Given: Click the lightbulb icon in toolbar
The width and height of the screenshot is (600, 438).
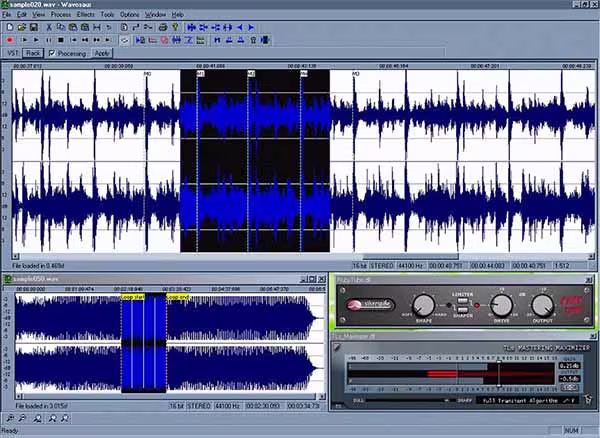Looking at the screenshot, I should [175, 27].
